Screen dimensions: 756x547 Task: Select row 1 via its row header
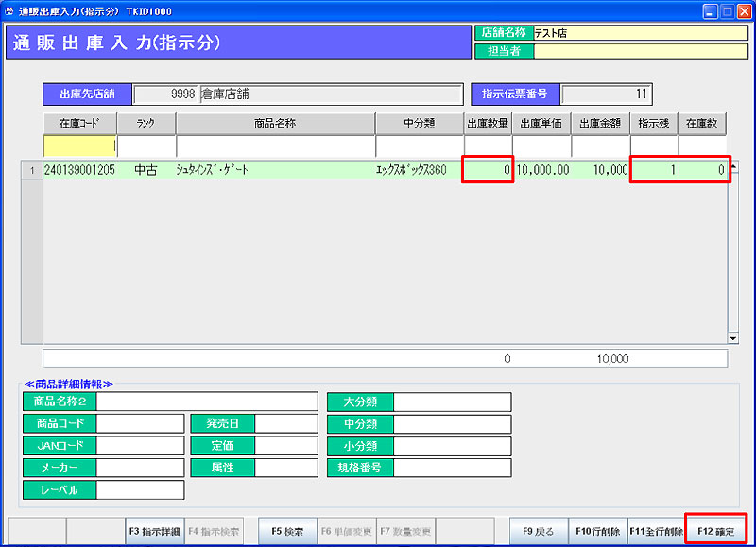tap(31, 170)
